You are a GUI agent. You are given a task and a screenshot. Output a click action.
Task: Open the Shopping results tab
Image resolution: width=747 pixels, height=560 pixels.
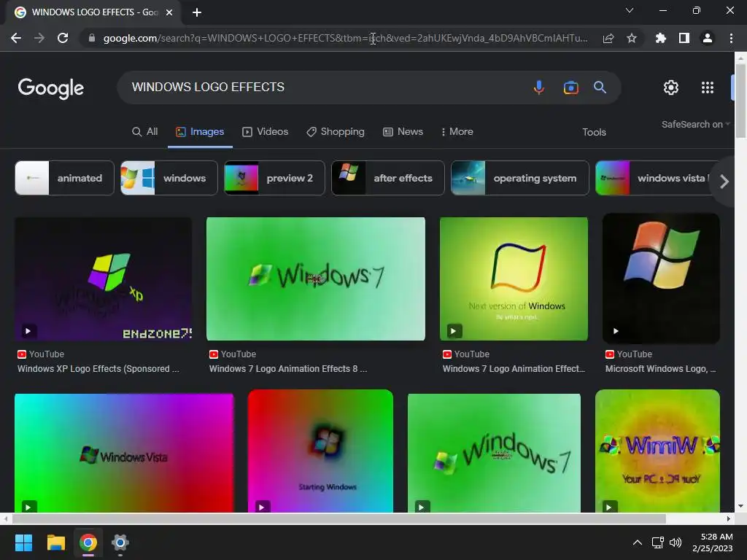336,132
